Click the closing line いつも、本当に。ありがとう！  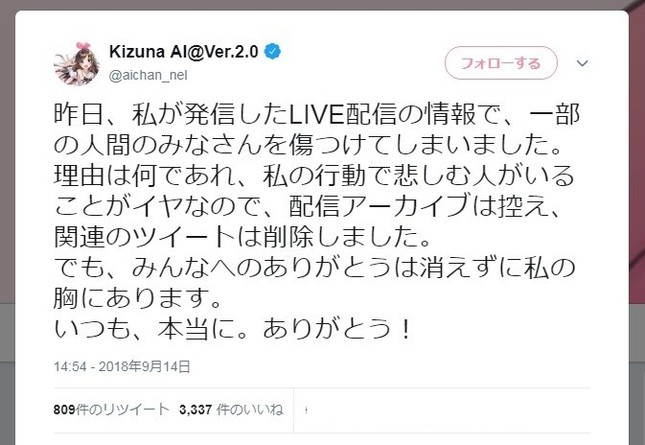(233, 330)
